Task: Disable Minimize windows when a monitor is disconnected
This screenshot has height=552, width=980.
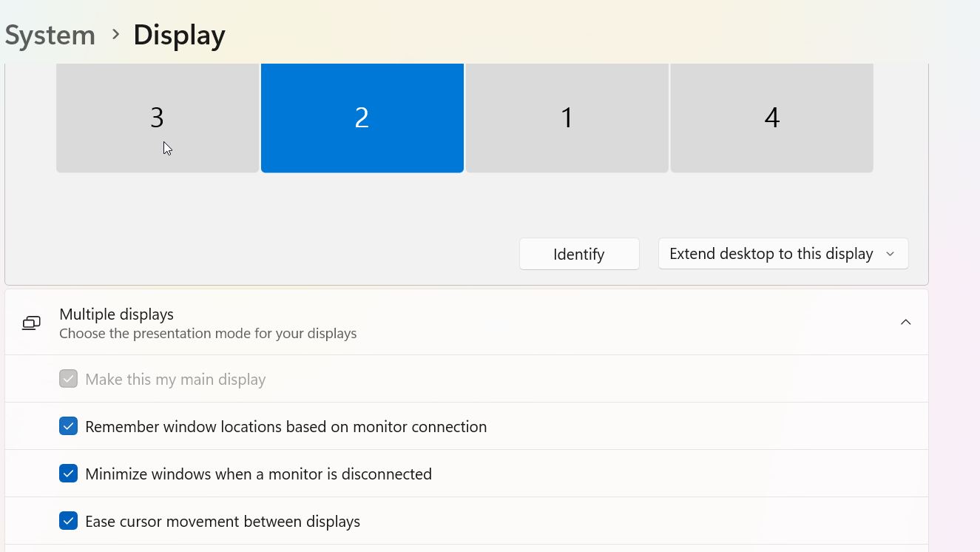Action: point(68,474)
